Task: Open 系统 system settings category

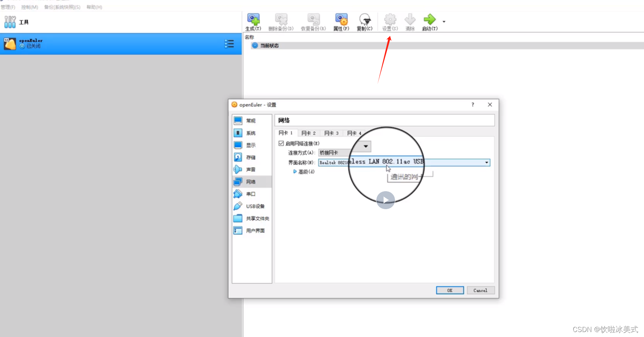Action: [252, 133]
